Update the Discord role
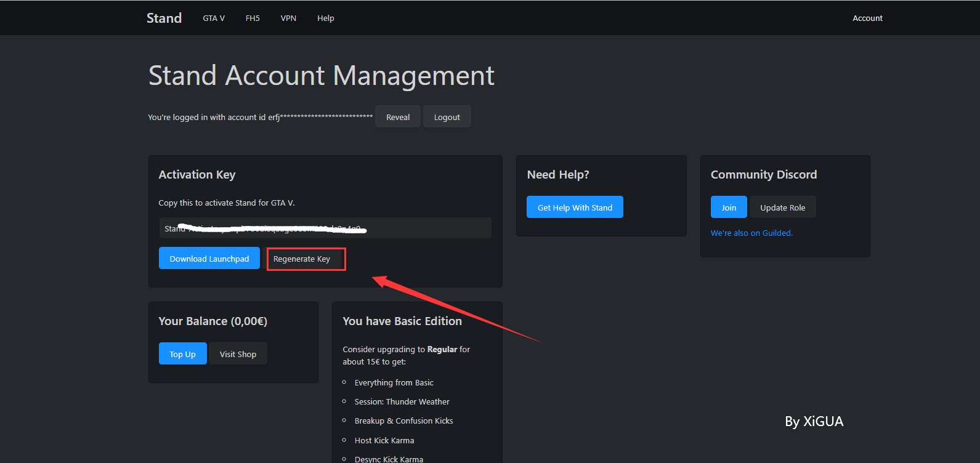Viewport: 980px width, 463px height. click(x=782, y=207)
